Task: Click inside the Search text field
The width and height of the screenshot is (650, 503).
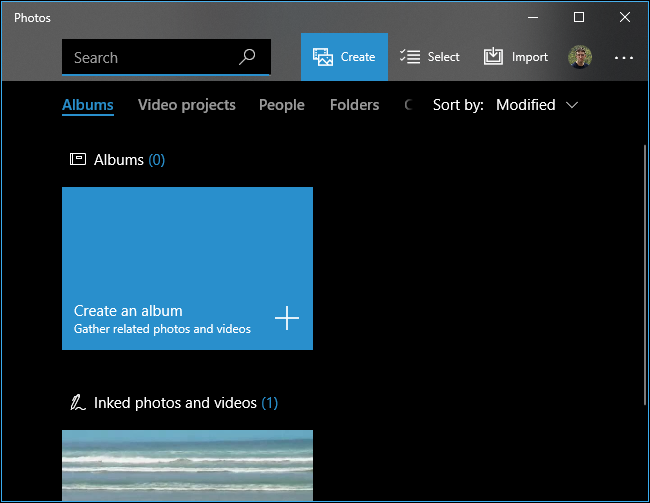Action: [x=145, y=58]
